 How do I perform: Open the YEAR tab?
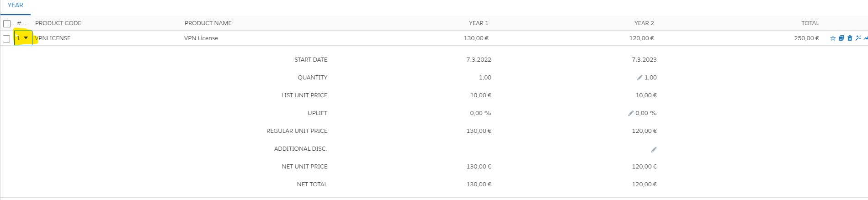15,5
